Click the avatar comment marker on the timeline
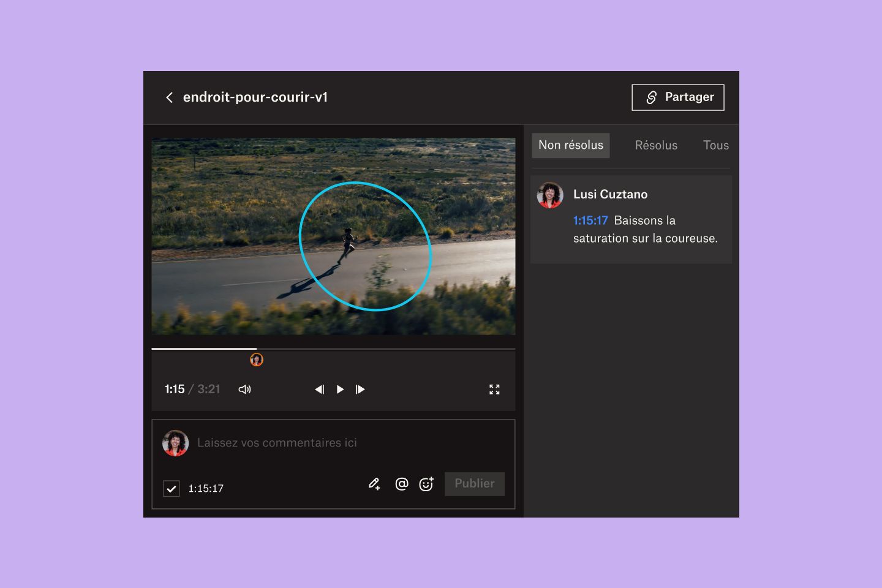 [x=257, y=360]
